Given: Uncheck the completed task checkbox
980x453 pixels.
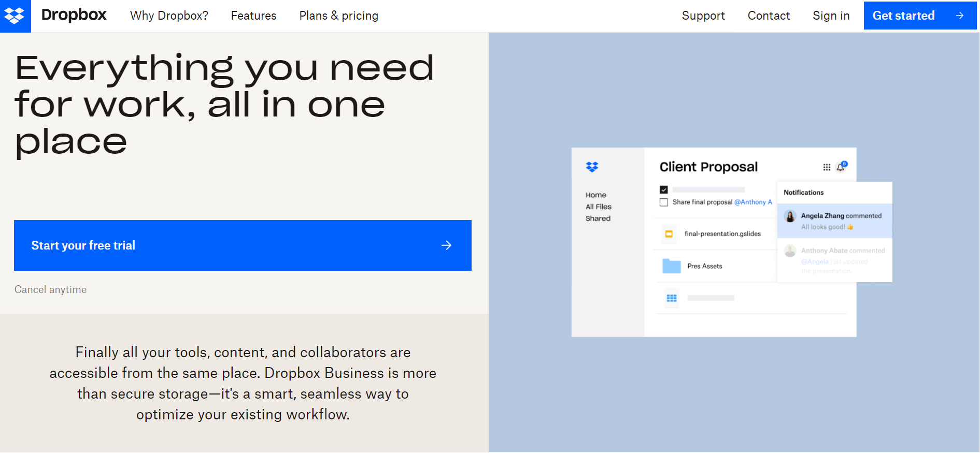Looking at the screenshot, I should (x=664, y=189).
